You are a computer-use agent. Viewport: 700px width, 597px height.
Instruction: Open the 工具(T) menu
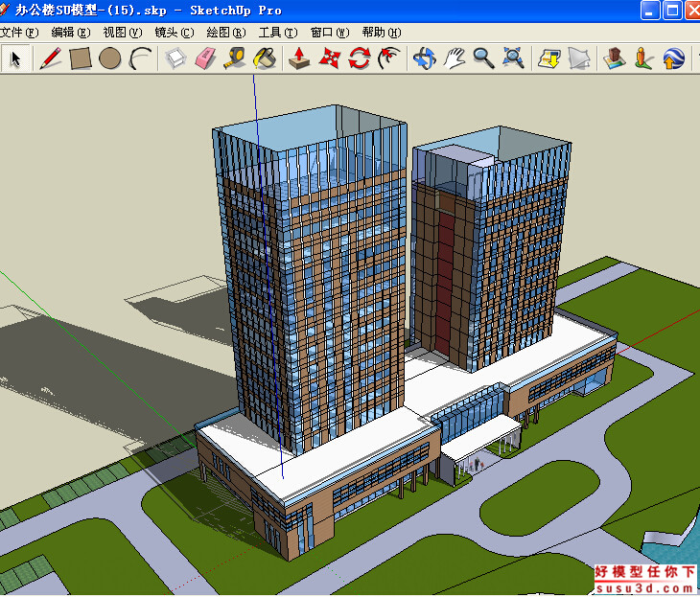(x=278, y=33)
